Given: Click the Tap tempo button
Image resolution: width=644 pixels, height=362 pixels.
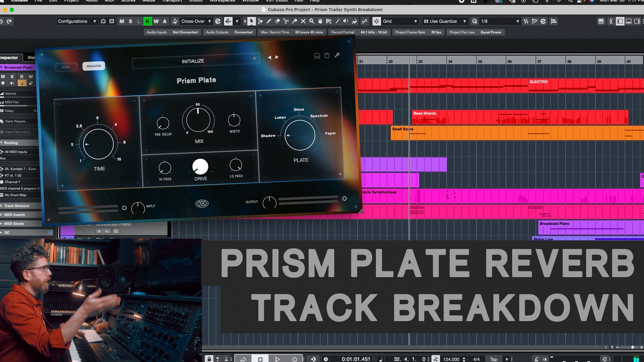Looking at the screenshot, I should [x=493, y=359].
